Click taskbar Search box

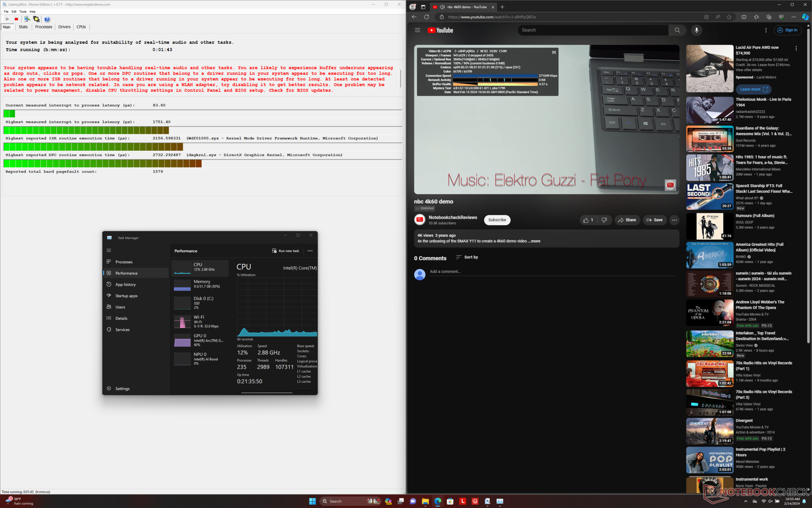pos(351,501)
